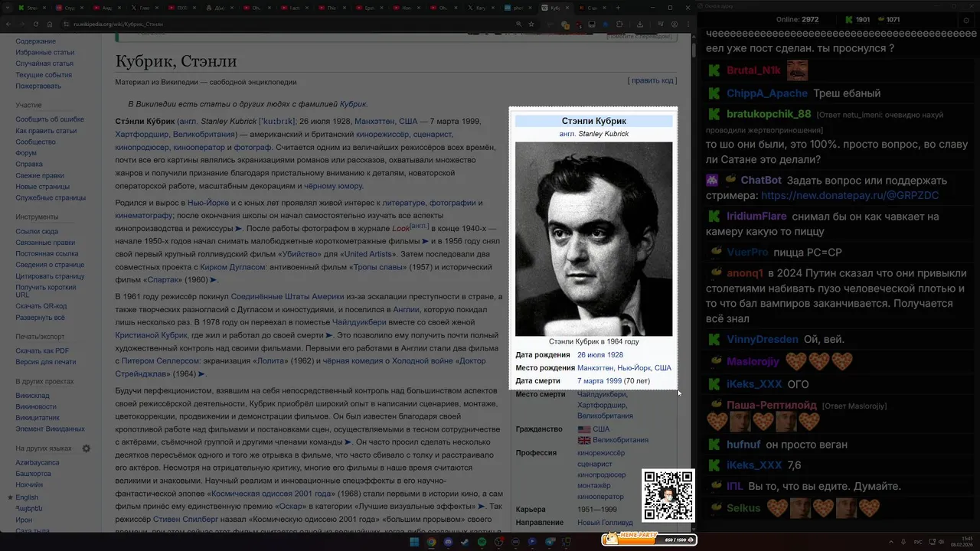The width and height of the screenshot is (980, 551).
Task: Open Discord from the taskbar
Action: tap(448, 542)
